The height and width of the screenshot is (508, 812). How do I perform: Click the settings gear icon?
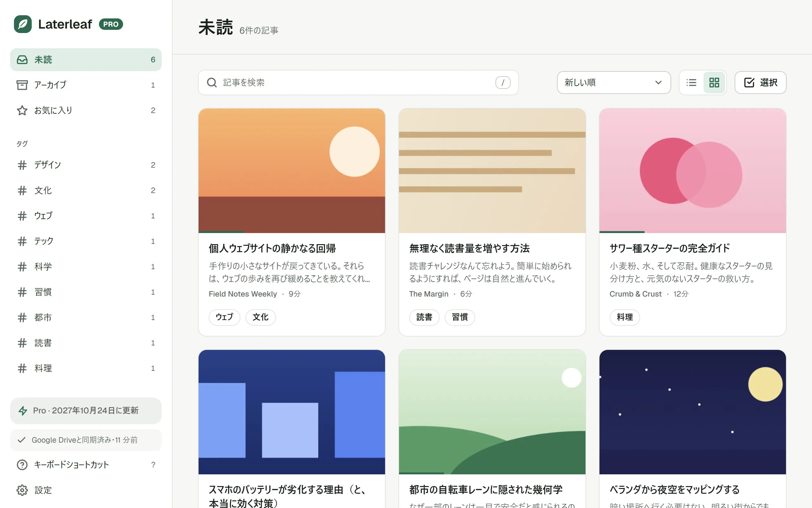click(x=22, y=490)
